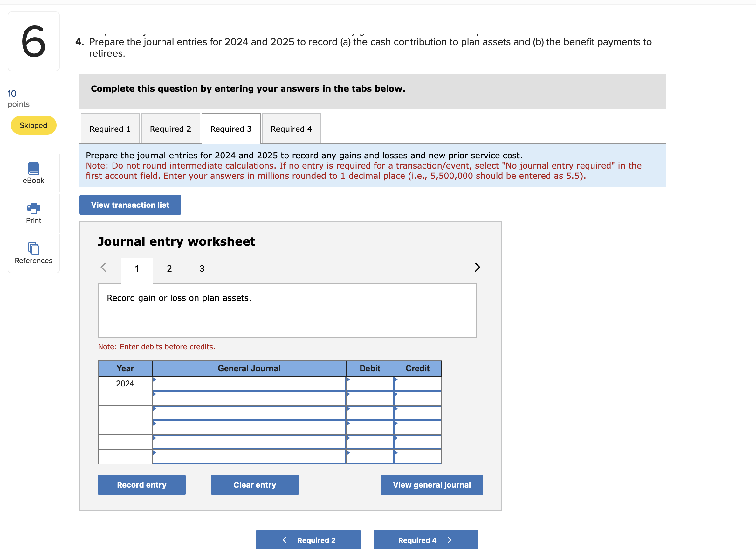Click first row Debit field

[x=370, y=384]
